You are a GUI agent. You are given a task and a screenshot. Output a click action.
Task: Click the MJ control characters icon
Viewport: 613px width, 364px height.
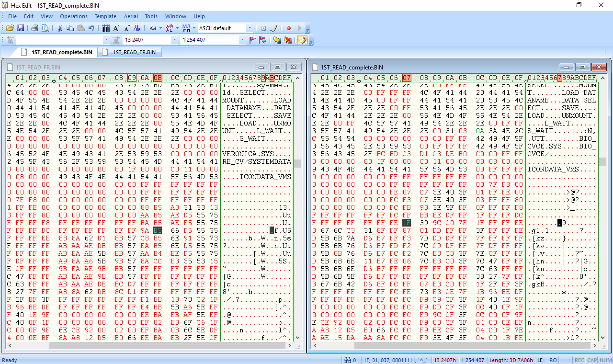(186, 28)
